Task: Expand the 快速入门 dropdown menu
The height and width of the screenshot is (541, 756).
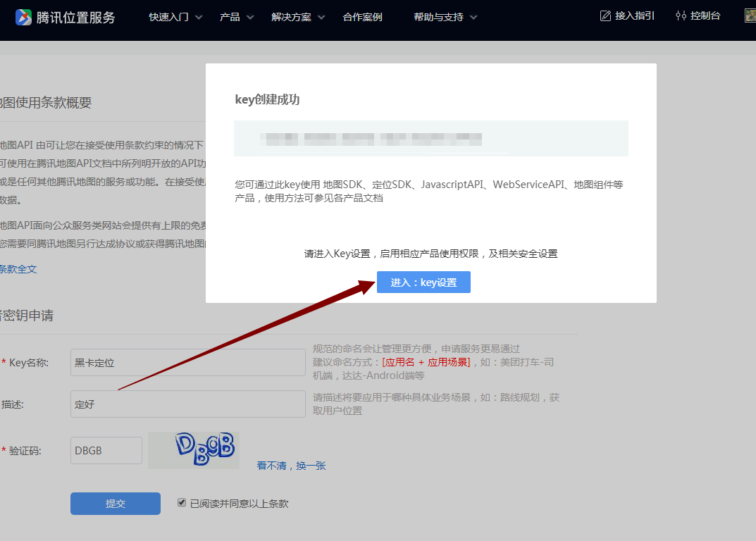Action: [x=175, y=17]
